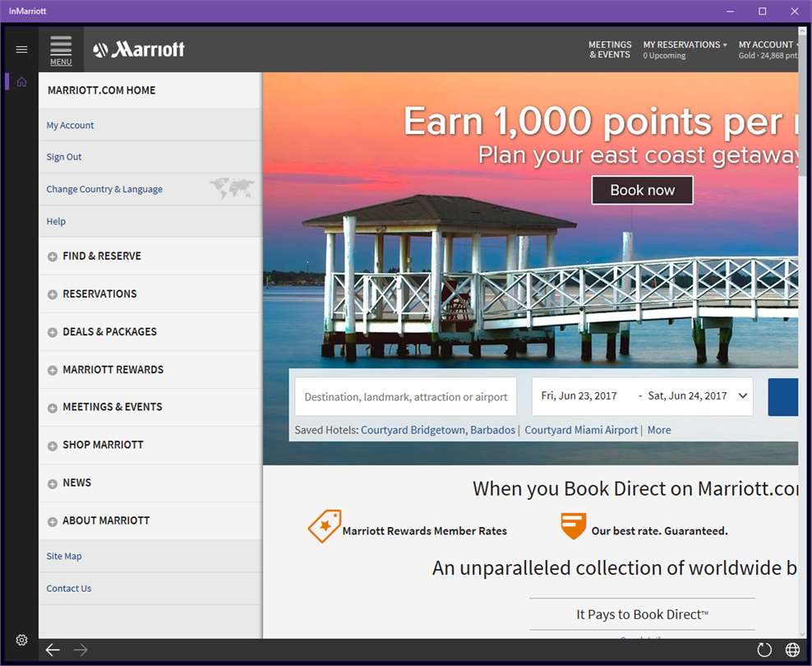Open MEETINGS & EVENTS in the header
Viewport: 812px width, 666px height.
[x=610, y=49]
